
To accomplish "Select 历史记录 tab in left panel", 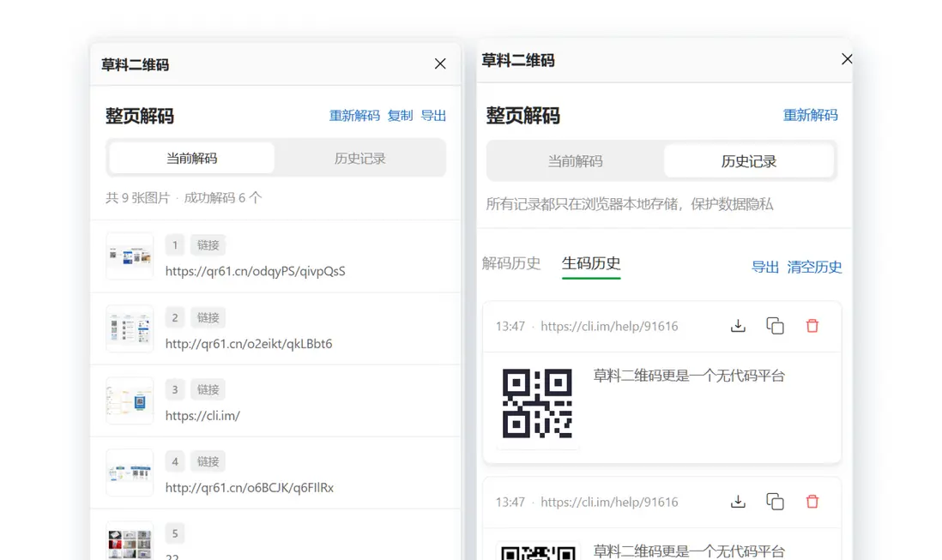I will tap(359, 159).
